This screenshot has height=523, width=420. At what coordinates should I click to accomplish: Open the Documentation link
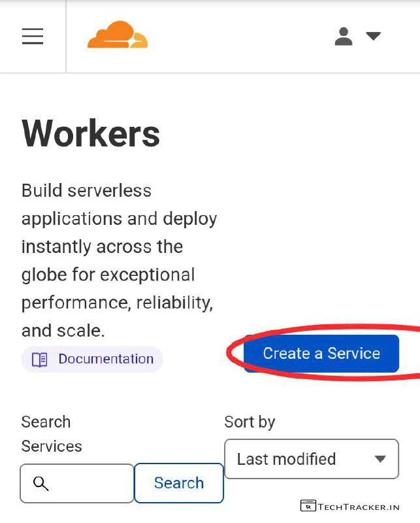pyautogui.click(x=105, y=359)
